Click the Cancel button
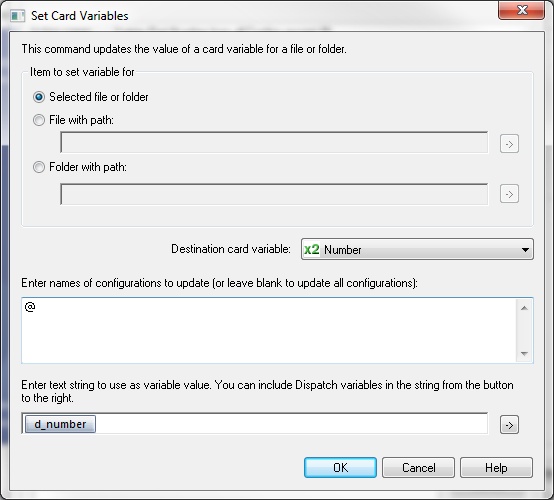 tap(418, 468)
